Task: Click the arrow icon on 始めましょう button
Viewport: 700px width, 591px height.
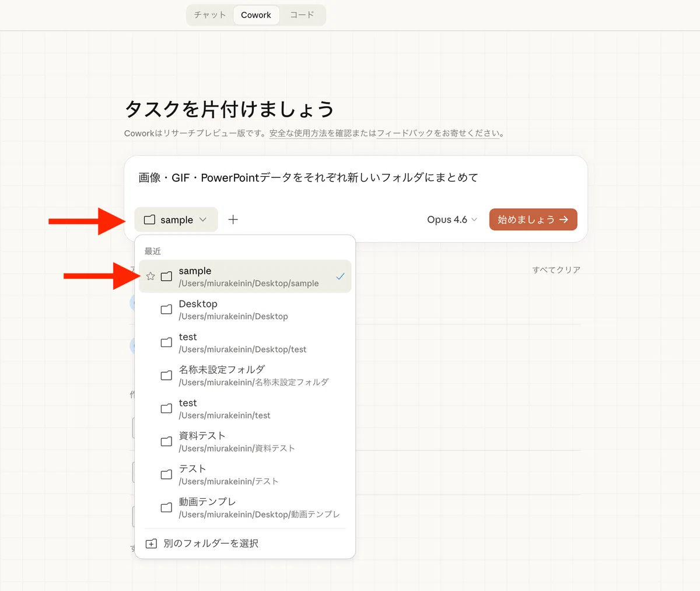Action: pos(563,219)
